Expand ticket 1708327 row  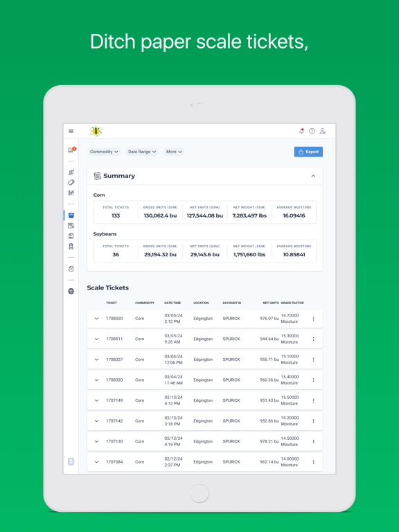[x=96, y=360]
